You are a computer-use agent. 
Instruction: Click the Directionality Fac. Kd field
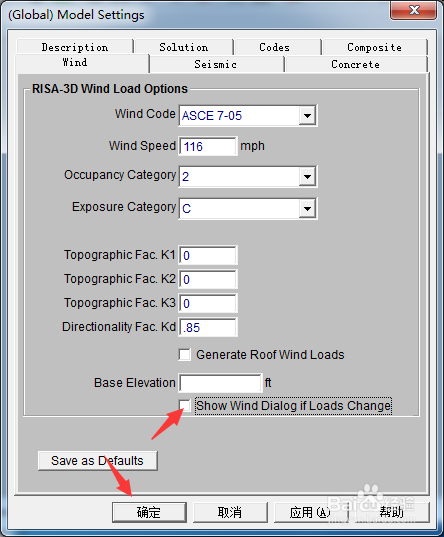[208, 327]
